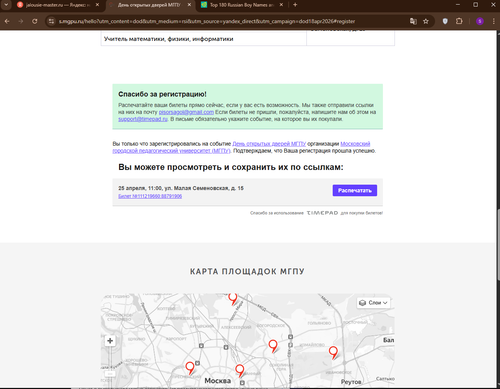The height and width of the screenshot is (389, 500).
Task: Minimize the browser window
Action: [x=458, y=5]
